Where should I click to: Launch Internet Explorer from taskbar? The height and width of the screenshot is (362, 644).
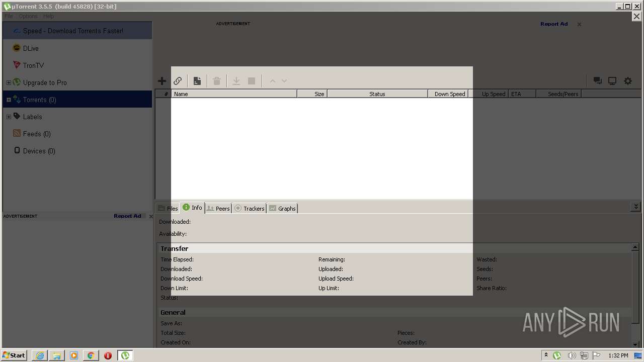pyautogui.click(x=40, y=355)
